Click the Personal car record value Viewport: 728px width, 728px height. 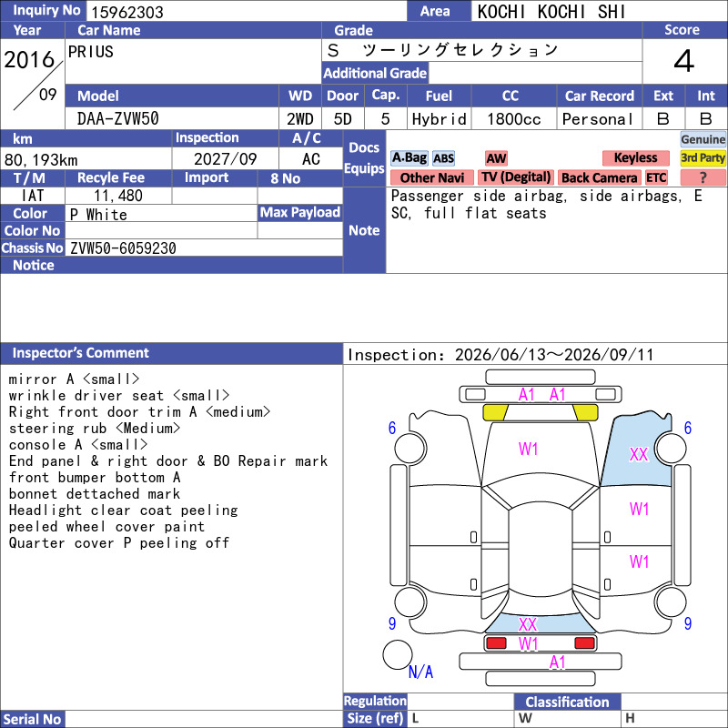[598, 119]
